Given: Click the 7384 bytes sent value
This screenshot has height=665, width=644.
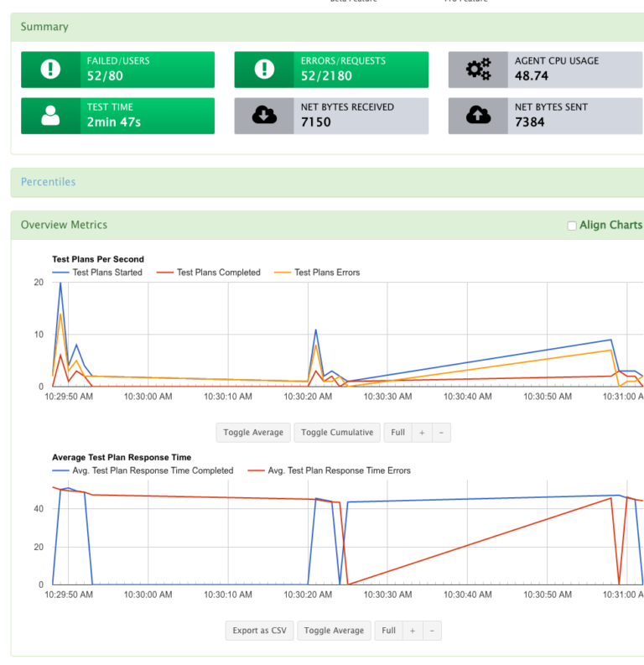Looking at the screenshot, I should 529,122.
